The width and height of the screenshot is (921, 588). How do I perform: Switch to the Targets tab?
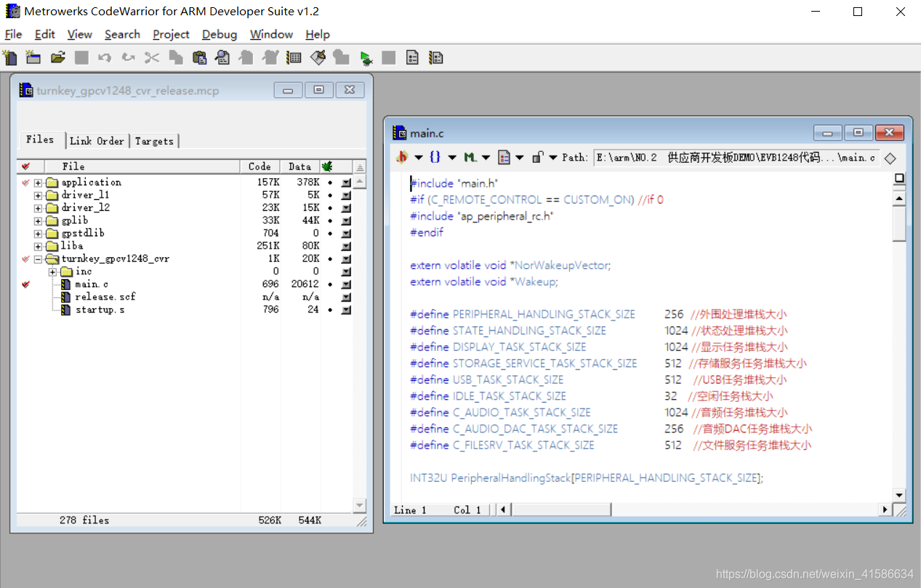coord(154,141)
